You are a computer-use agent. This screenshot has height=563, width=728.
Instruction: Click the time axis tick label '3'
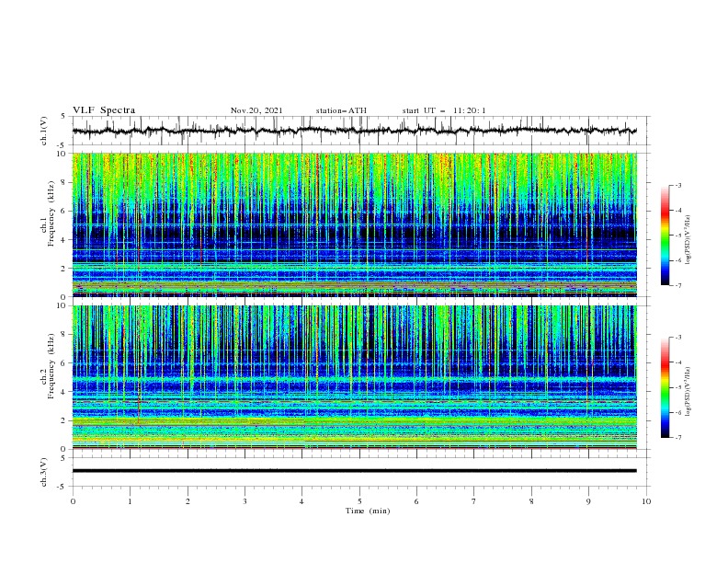245,501
